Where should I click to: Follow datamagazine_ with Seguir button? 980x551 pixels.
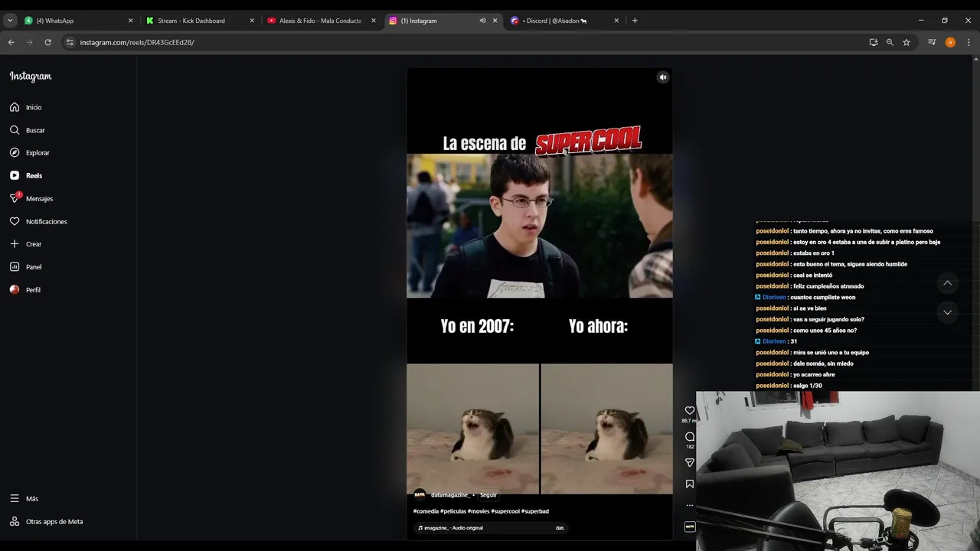click(x=488, y=495)
